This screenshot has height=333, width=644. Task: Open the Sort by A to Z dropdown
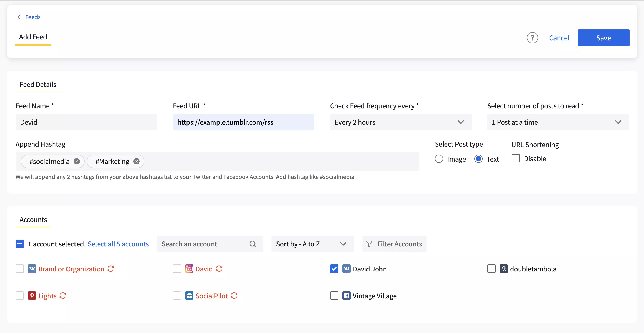pos(312,244)
